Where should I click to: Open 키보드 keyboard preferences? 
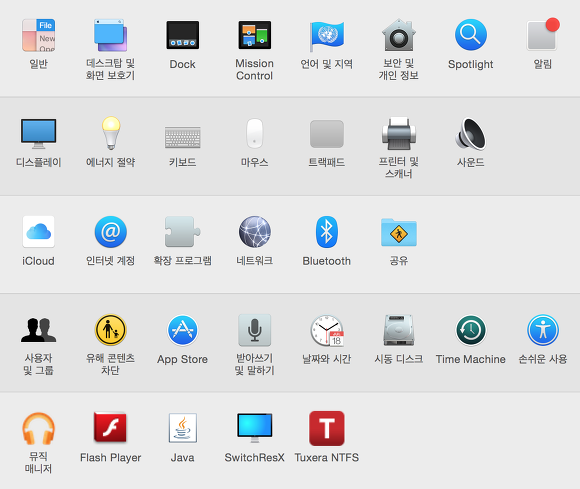pos(183,137)
